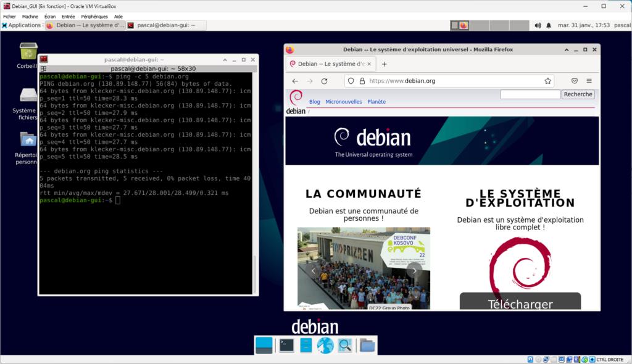Go back in Firefox navigation
The width and height of the screenshot is (632, 364).
pyautogui.click(x=295, y=81)
